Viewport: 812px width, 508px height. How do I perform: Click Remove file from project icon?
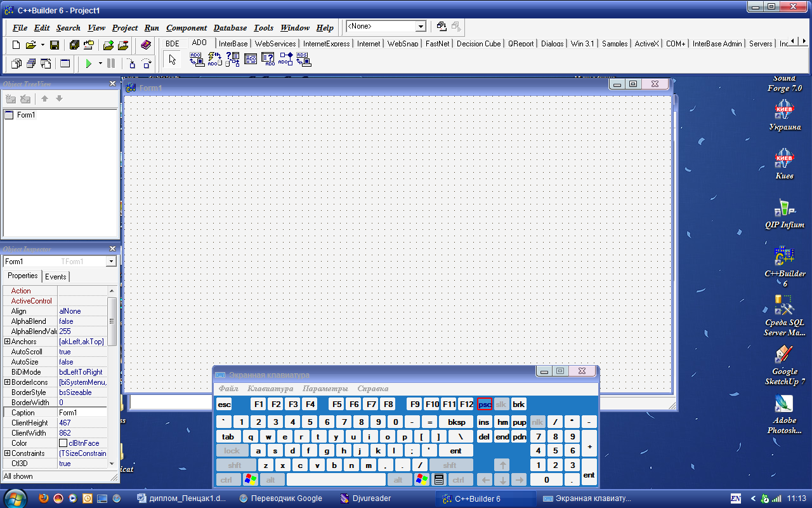coord(123,45)
